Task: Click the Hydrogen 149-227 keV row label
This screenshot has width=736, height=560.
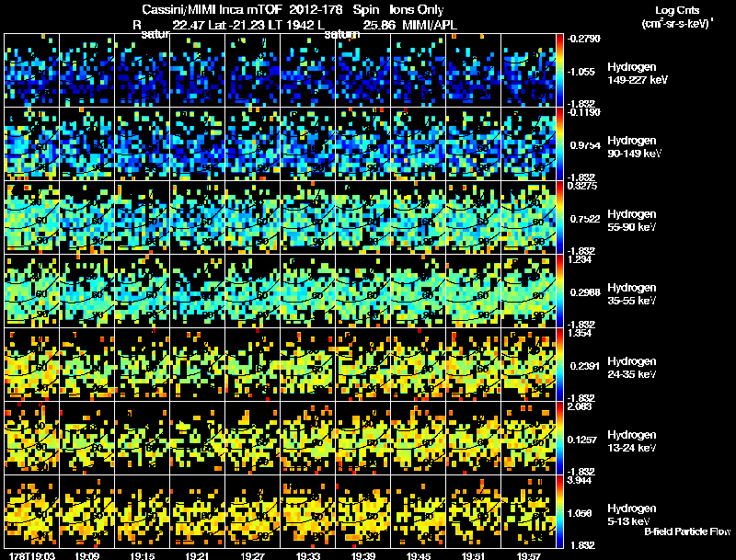Action: tap(637, 74)
